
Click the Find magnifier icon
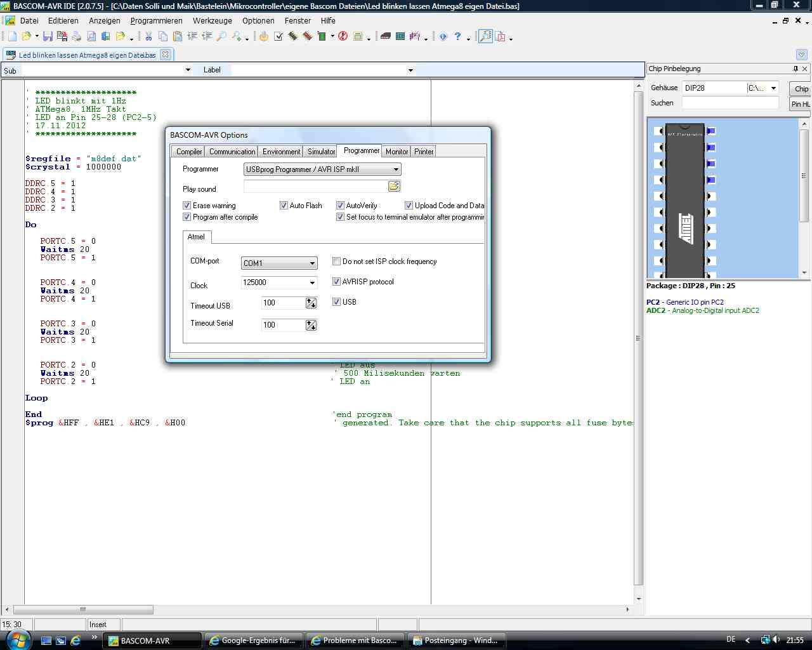tap(221, 37)
